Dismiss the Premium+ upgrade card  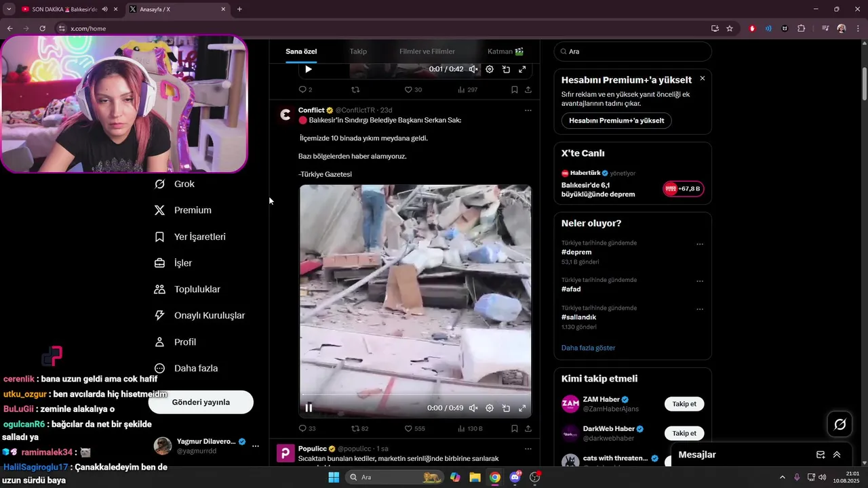coord(703,79)
